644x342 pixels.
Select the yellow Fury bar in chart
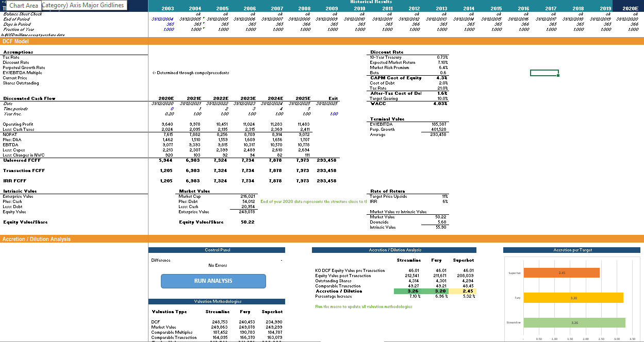[x=573, y=298]
